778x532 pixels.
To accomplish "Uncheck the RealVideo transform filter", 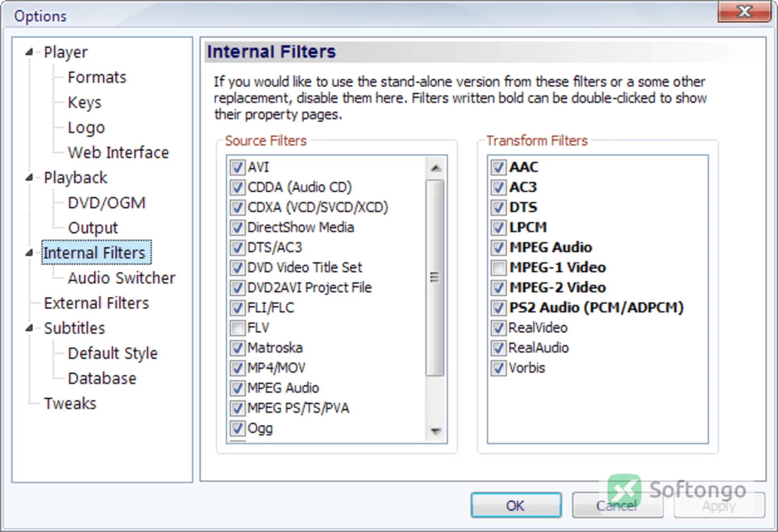I will coord(498,328).
